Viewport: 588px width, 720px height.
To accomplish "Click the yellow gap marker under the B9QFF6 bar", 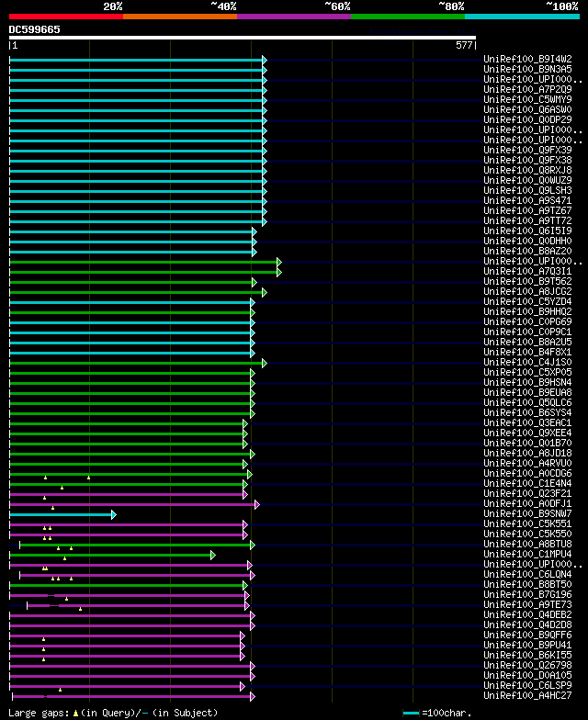I will point(44,639).
